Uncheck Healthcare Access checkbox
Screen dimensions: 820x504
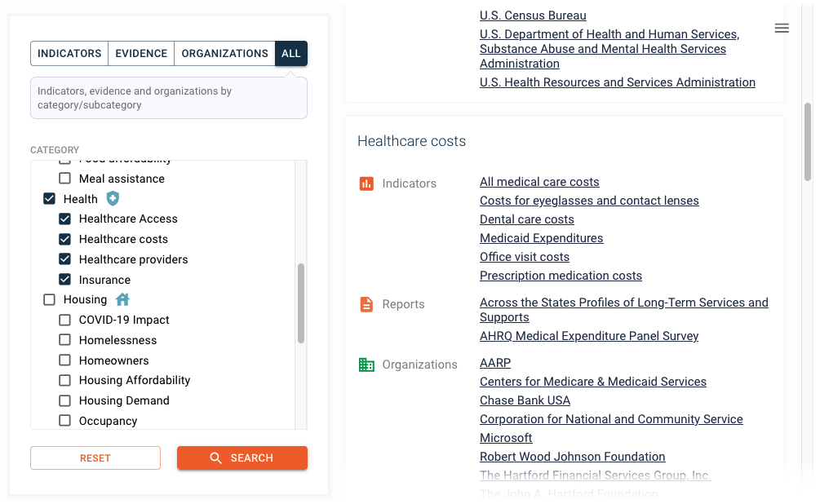[64, 219]
